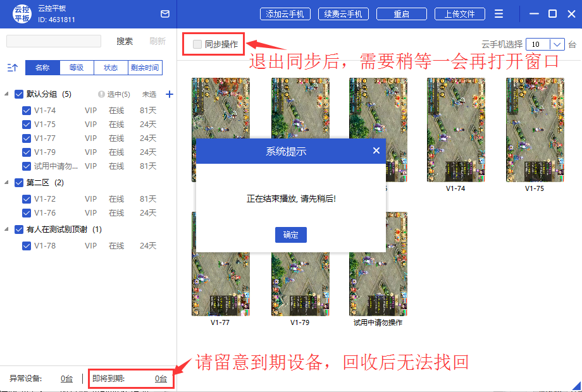
Task: Click the 选中(5) filter label
Action: 119,95
